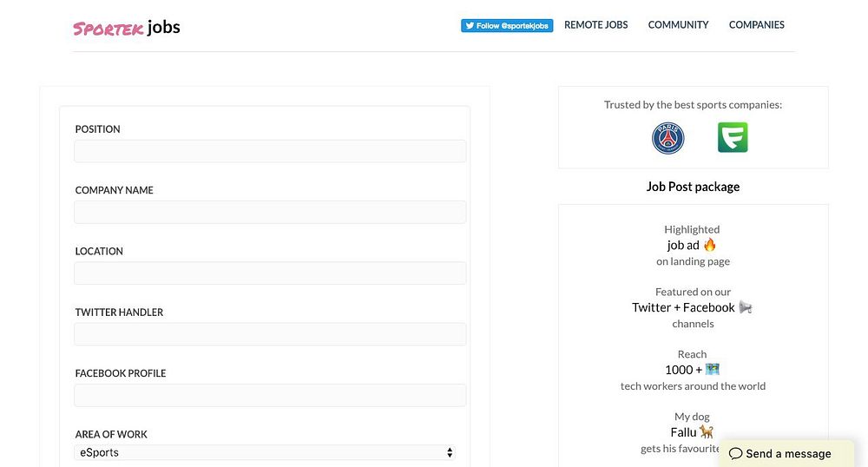The height and width of the screenshot is (467, 868).
Task: Click the 'TWITTER HANDLER' field label
Action: (119, 312)
